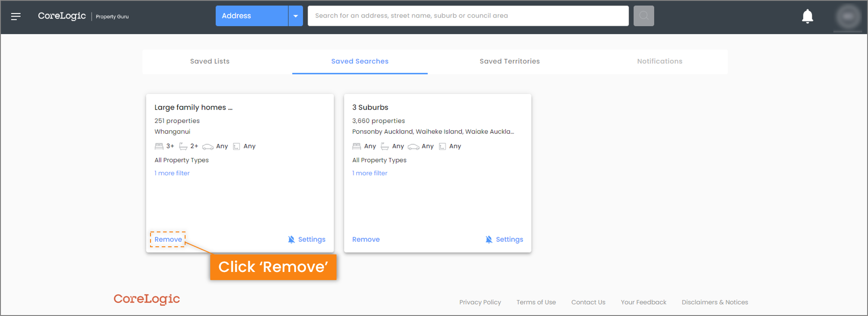Click car space icon on Large family homes card
The image size is (868, 316).
point(208,147)
